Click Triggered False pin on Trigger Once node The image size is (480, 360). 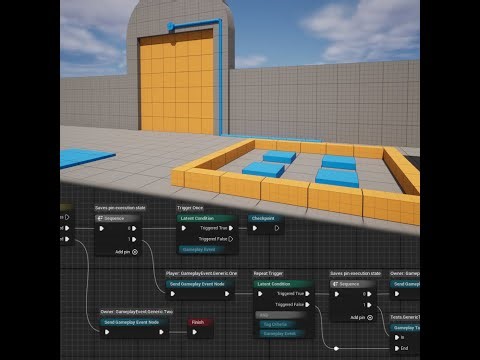(231, 239)
